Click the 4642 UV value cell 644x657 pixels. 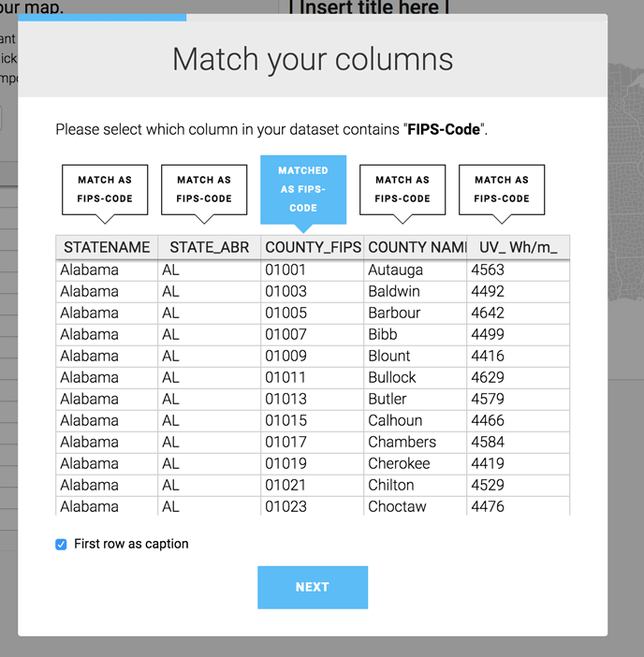519,313
